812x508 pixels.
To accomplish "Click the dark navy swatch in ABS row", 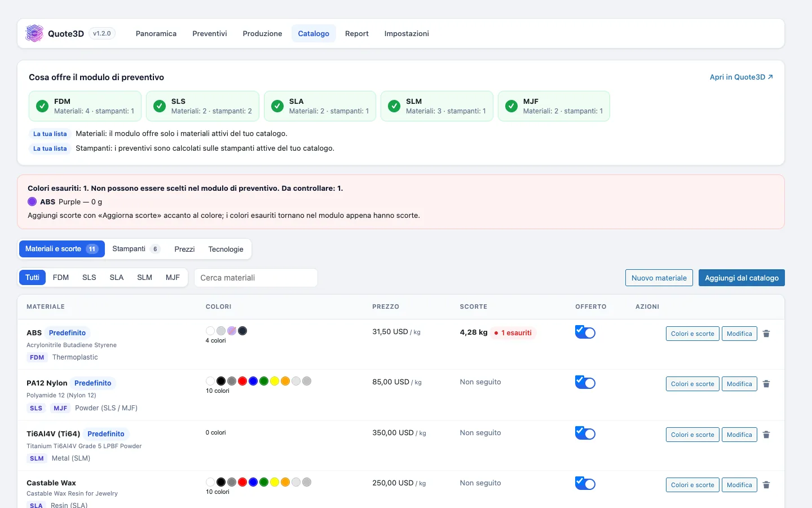I will [x=242, y=331].
